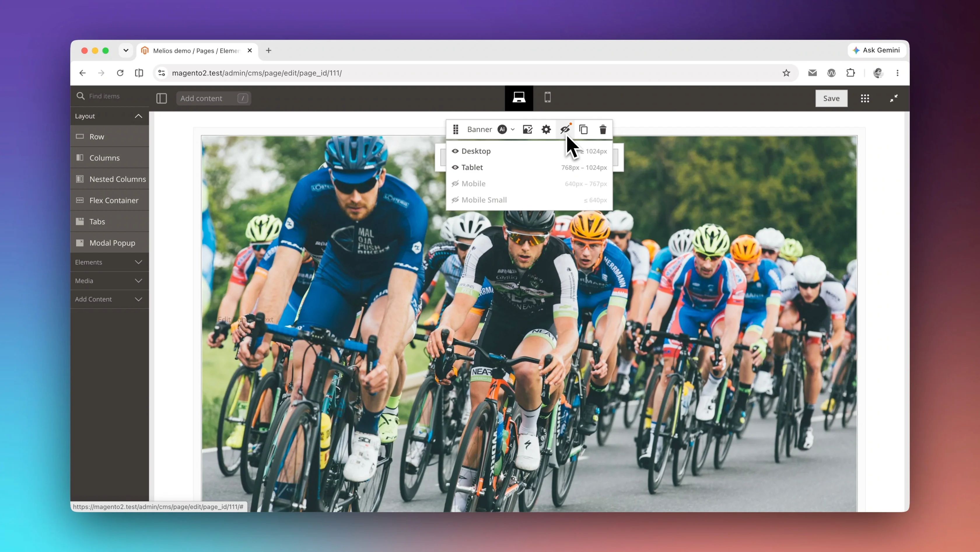Select Row layout item
The image size is (980, 552).
click(x=109, y=137)
